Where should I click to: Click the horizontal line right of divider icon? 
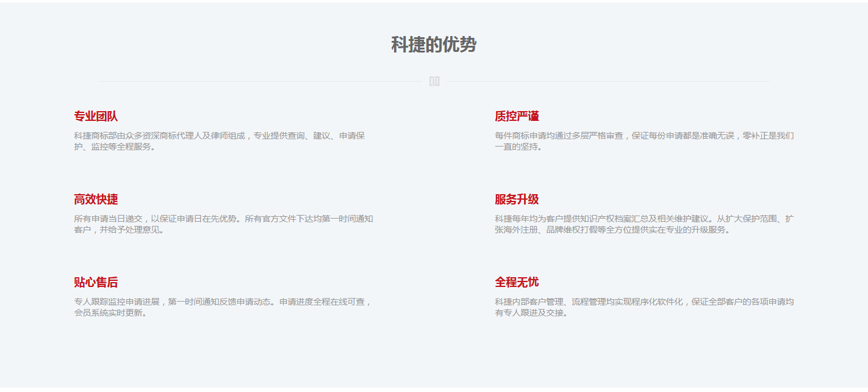click(607, 81)
